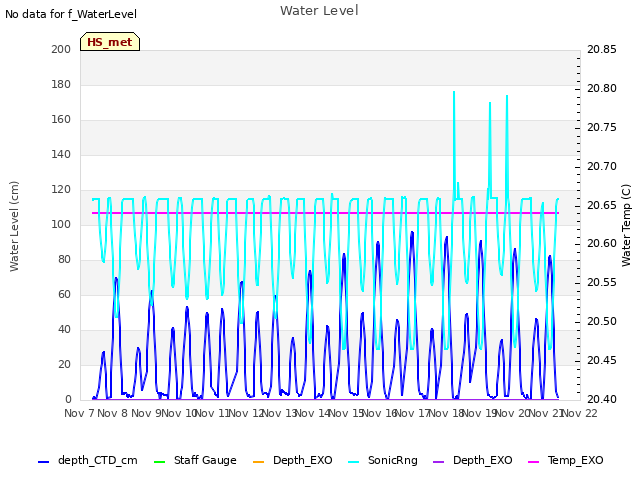
Task: Click the Water Level chart title
Action: (319, 11)
